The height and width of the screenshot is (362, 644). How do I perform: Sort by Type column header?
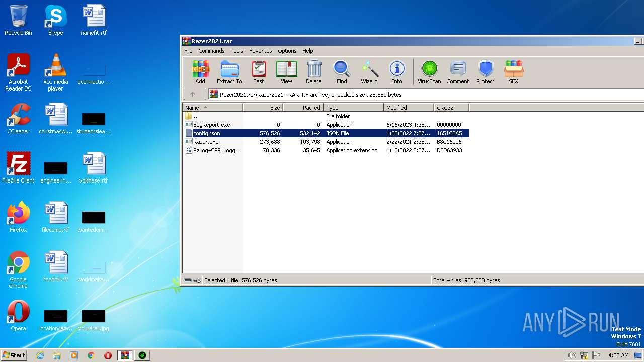(x=354, y=107)
